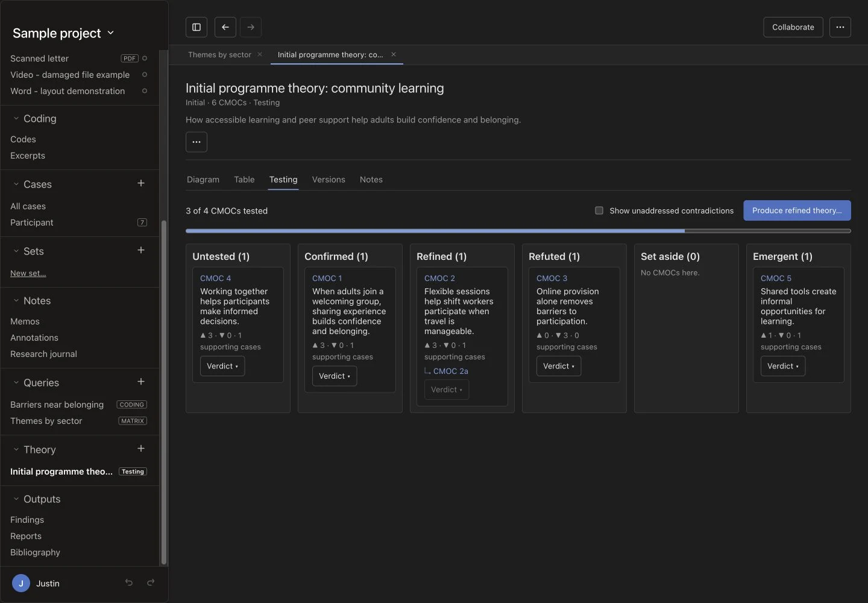Go back with the left arrow button
This screenshot has height=603, width=868.
(x=225, y=27)
